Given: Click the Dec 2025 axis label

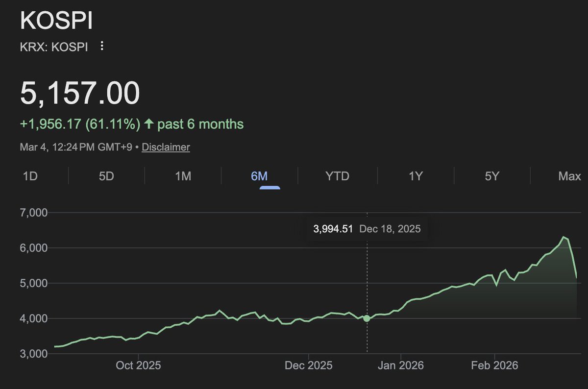Looking at the screenshot, I should point(309,365).
